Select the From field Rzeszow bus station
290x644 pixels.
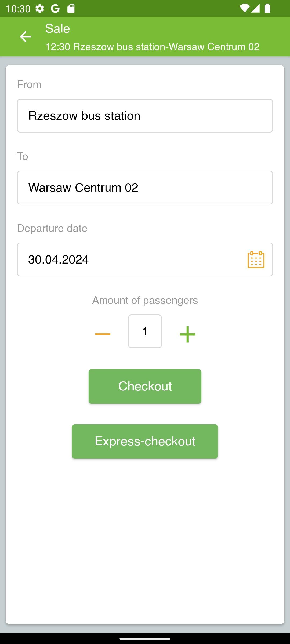tap(145, 116)
